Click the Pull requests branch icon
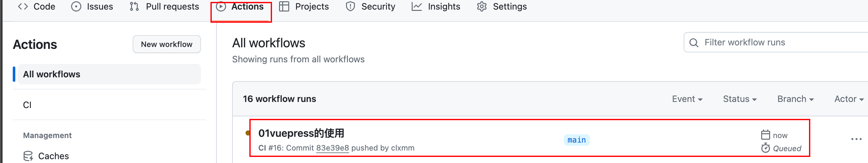This screenshot has height=163, width=868. [x=134, y=6]
